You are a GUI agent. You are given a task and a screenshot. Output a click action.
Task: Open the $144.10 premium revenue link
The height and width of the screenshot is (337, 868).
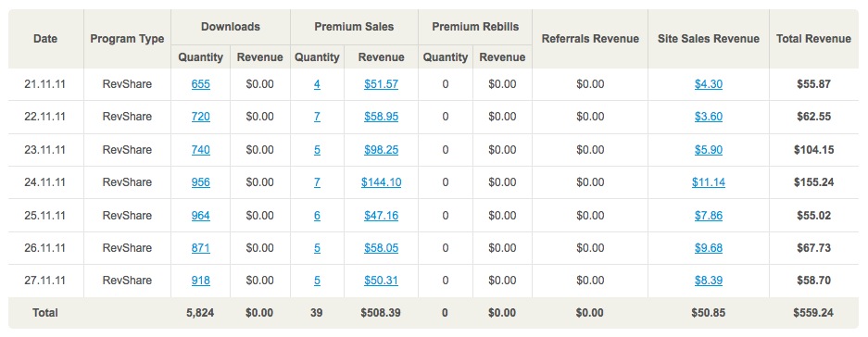(x=381, y=182)
